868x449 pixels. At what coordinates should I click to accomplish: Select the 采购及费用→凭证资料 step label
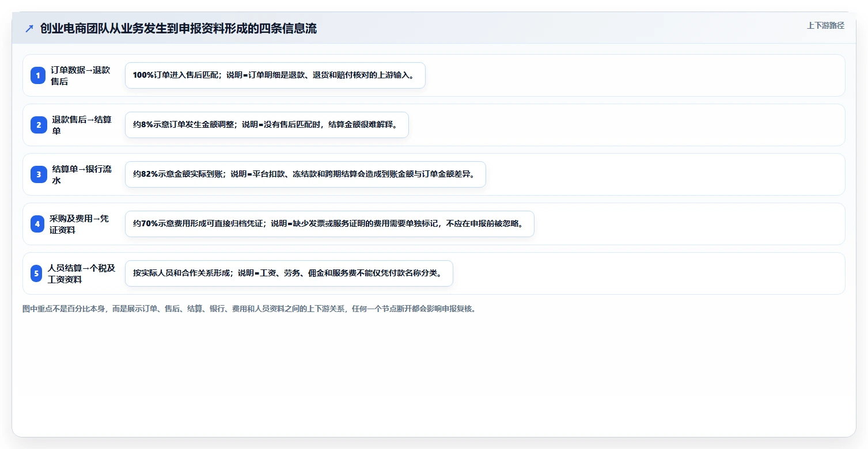point(79,224)
